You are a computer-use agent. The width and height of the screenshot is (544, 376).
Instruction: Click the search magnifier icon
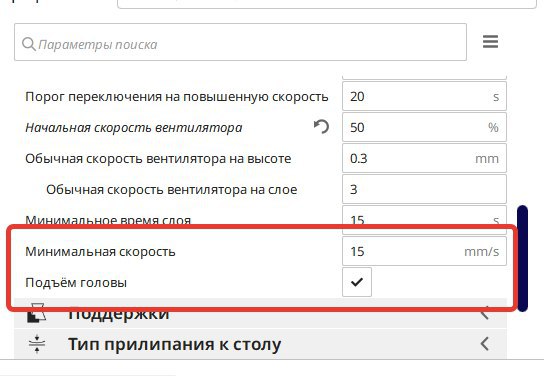coord(29,44)
